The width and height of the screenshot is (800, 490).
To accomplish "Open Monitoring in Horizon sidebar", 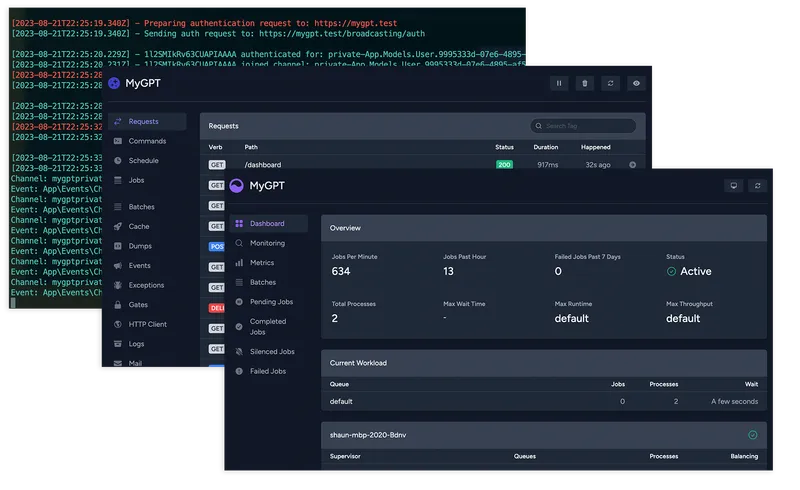I will (269, 243).
